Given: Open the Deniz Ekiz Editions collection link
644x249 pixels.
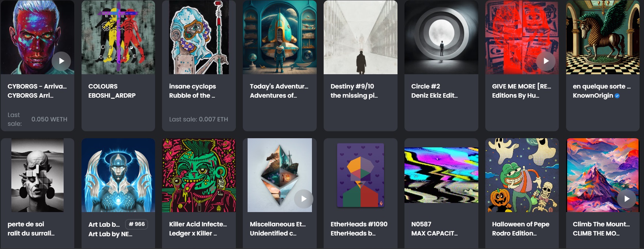Looking at the screenshot, I should pyautogui.click(x=434, y=95).
